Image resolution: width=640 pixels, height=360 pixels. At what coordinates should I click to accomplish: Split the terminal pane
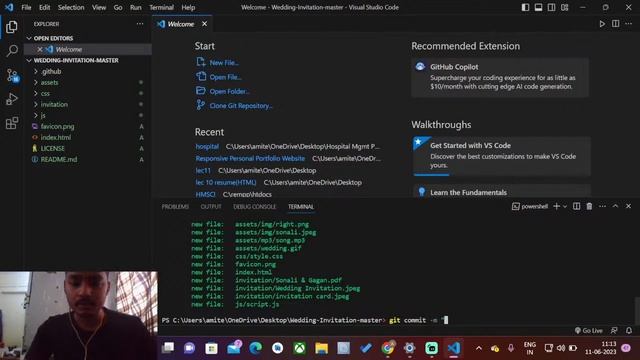coord(576,207)
